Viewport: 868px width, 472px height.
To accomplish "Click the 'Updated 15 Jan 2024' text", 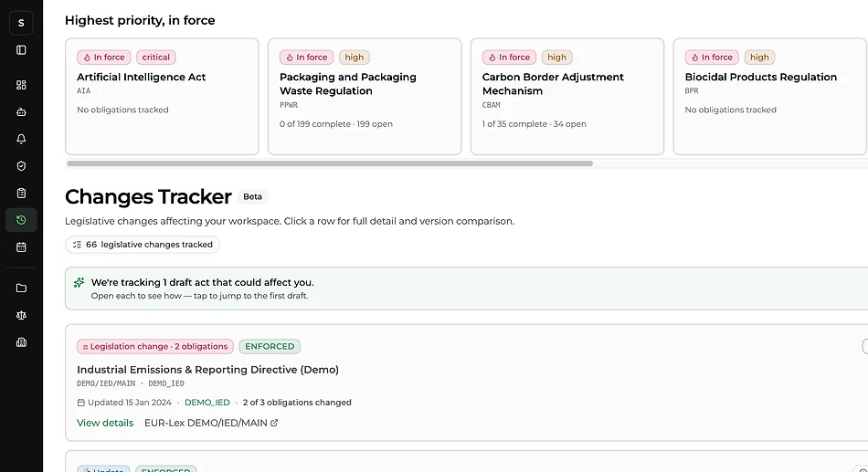I will pyautogui.click(x=130, y=403).
